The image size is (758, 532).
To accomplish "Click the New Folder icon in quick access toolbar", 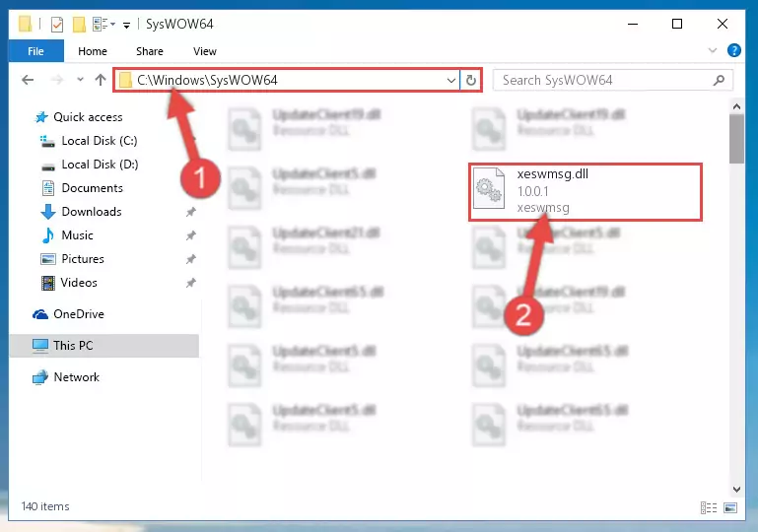I will click(x=79, y=24).
